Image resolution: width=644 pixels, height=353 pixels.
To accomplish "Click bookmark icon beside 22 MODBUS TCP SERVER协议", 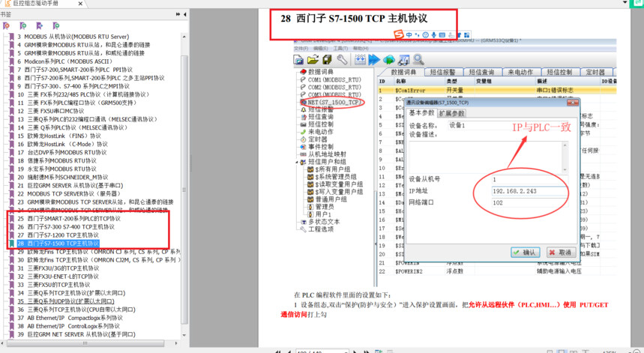I will (11, 193).
